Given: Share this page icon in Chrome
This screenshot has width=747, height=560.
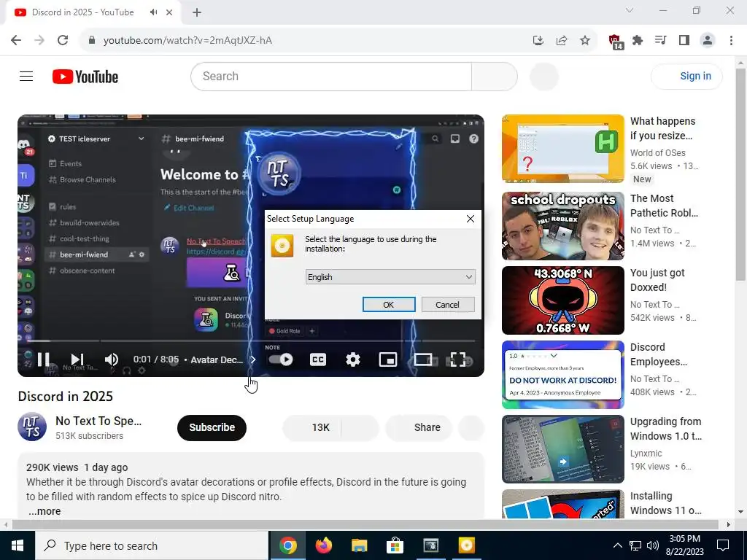Looking at the screenshot, I should [562, 41].
